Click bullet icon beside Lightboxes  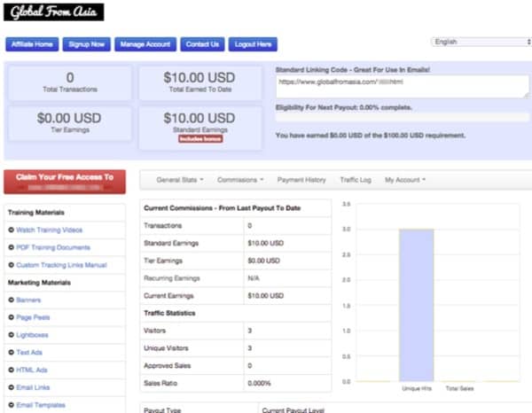coord(12,335)
